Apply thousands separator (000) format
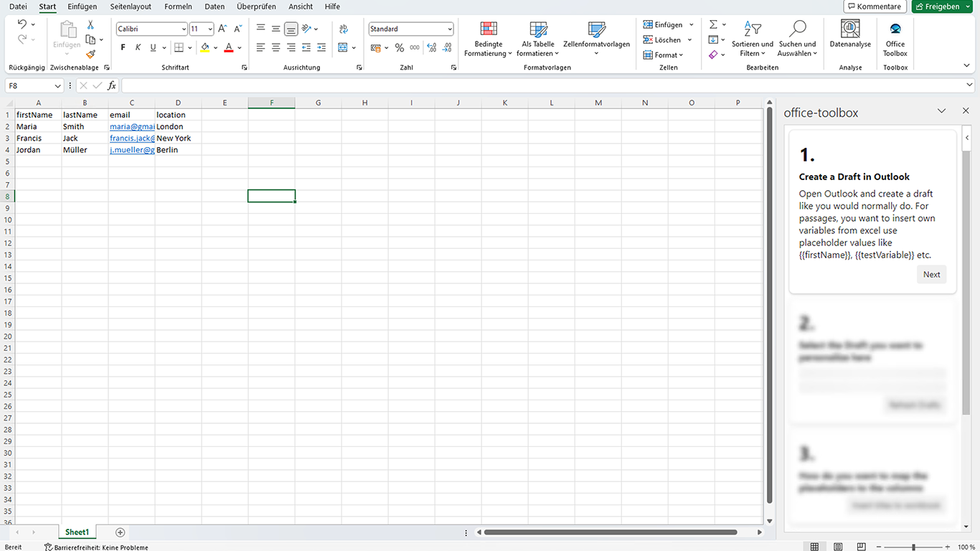 [415, 47]
